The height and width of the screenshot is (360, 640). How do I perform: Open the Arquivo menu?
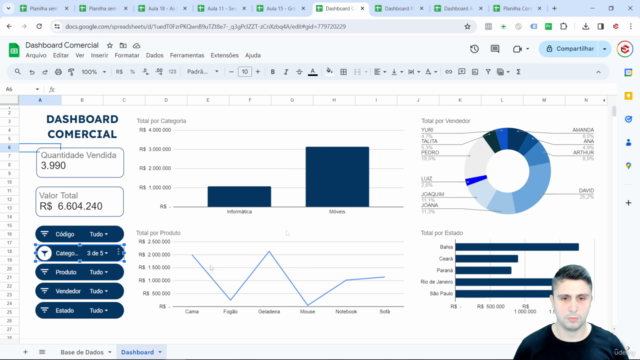click(x=36, y=56)
